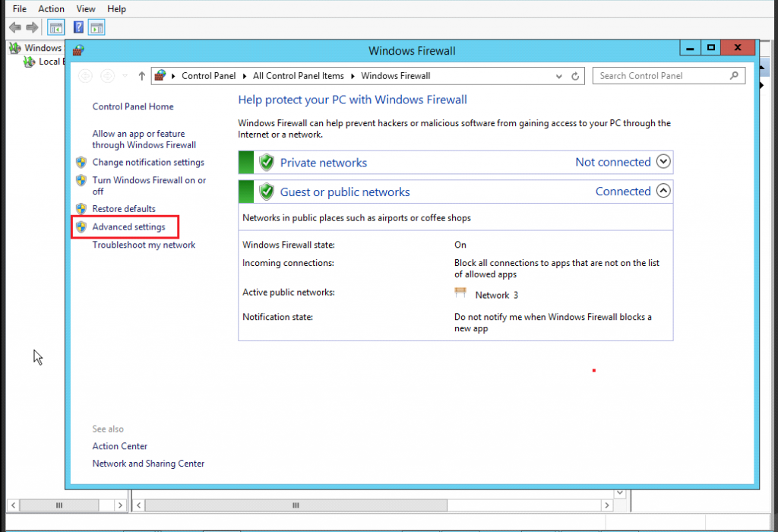The image size is (778, 532).
Task: Open address bar history dropdown
Action: click(x=559, y=77)
